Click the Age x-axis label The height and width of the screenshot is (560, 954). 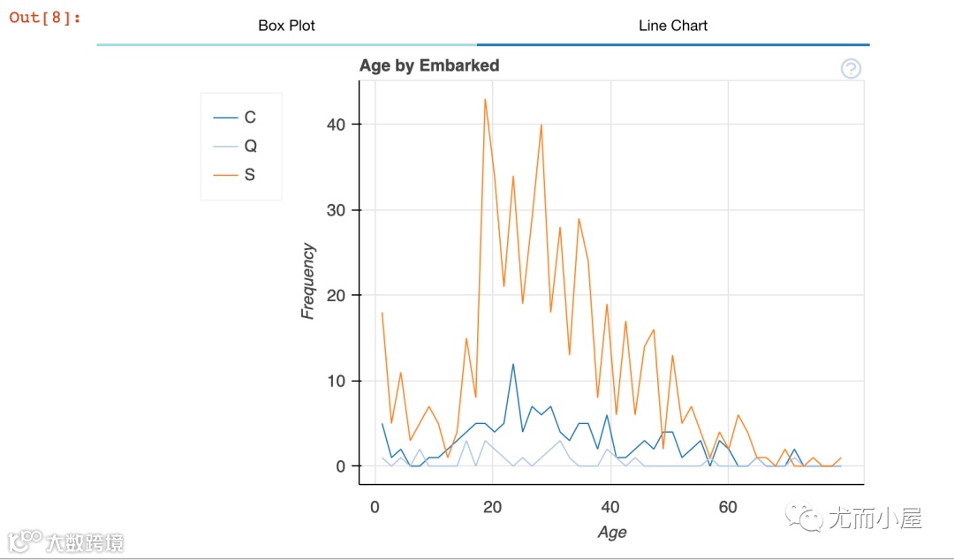(612, 533)
